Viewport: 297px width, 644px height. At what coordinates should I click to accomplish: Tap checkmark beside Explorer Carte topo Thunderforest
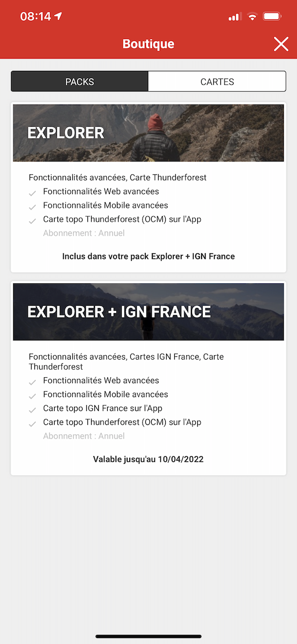click(32, 221)
